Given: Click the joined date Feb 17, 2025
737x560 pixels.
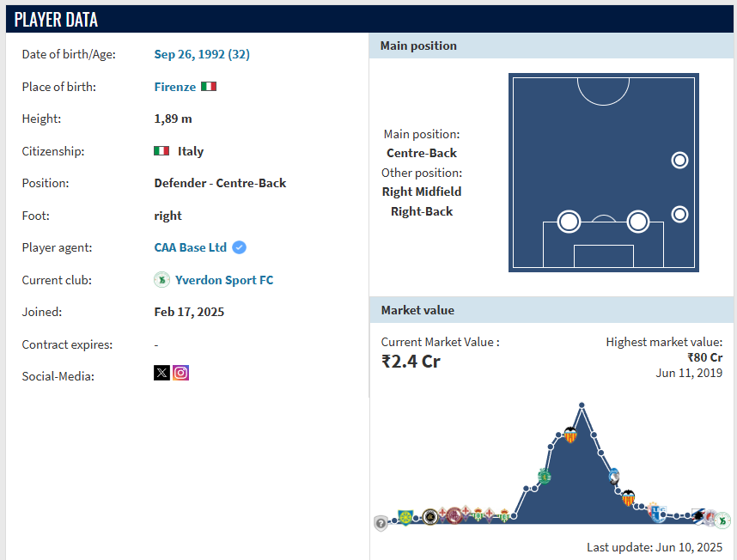Looking at the screenshot, I should click(189, 312).
